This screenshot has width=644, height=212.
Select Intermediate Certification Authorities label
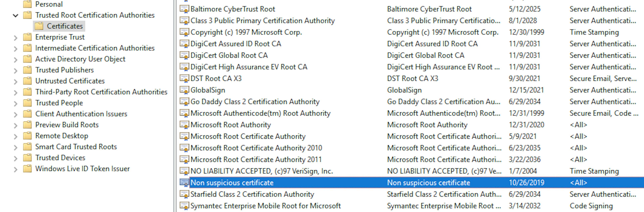coord(95,48)
